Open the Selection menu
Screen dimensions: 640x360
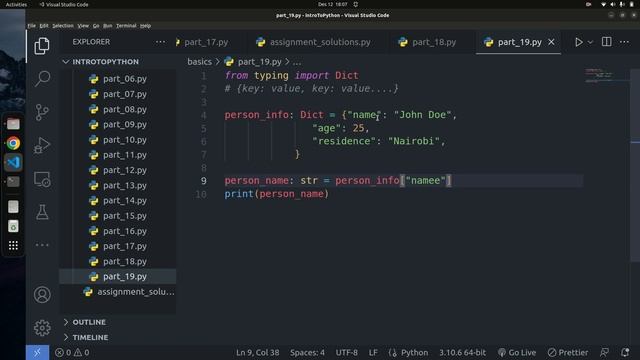pos(63,26)
